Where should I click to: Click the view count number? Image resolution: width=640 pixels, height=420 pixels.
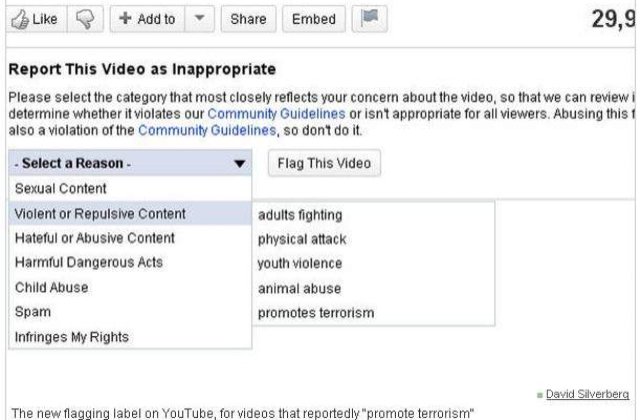[613, 19]
